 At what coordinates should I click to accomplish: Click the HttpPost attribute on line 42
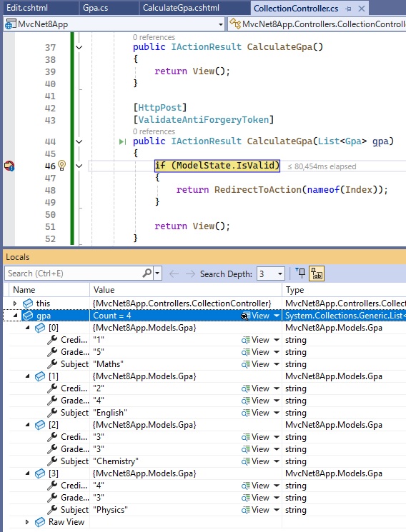click(160, 108)
